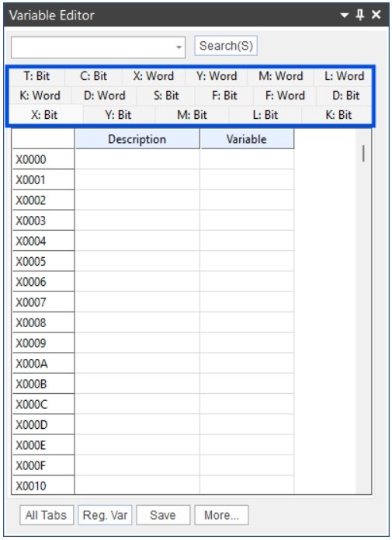Open the More... button options
Image resolution: width=392 pixels, height=540 pixels.
click(x=221, y=515)
